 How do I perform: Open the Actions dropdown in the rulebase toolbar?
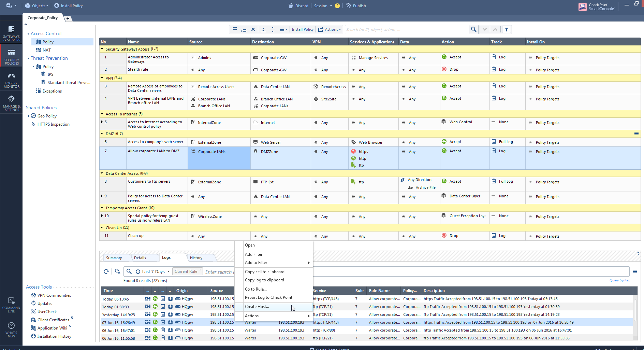pos(330,29)
